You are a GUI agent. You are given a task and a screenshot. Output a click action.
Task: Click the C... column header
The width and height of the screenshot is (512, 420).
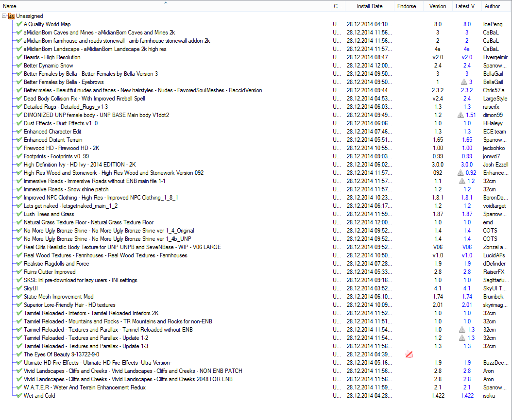coord(338,6)
